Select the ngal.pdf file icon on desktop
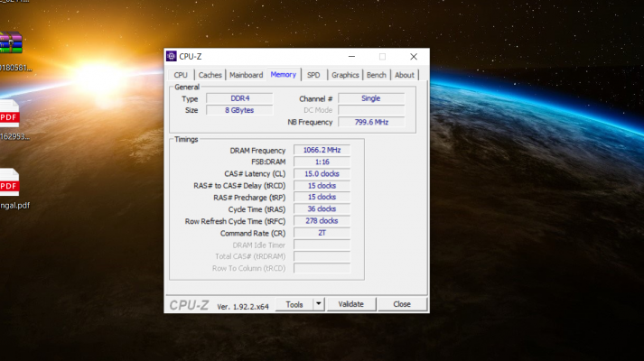The height and width of the screenshot is (361, 644). click(9, 182)
